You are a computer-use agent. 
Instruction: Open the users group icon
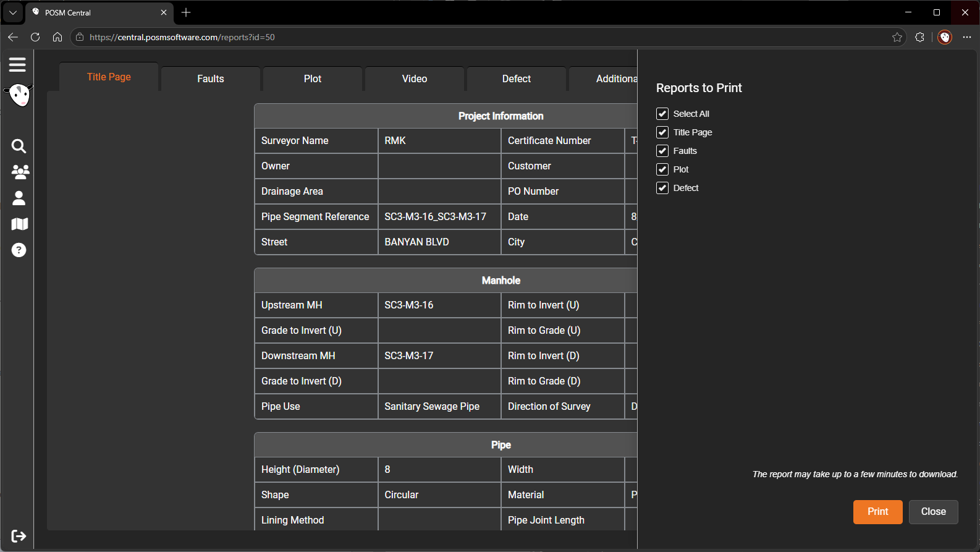(20, 172)
